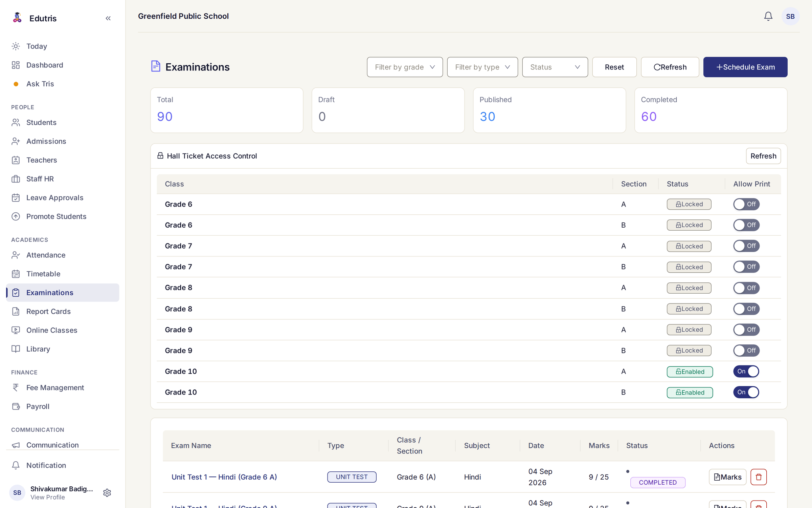Viewport: 812px width, 508px height.
Task: Click the Library book icon
Action: [16, 349]
